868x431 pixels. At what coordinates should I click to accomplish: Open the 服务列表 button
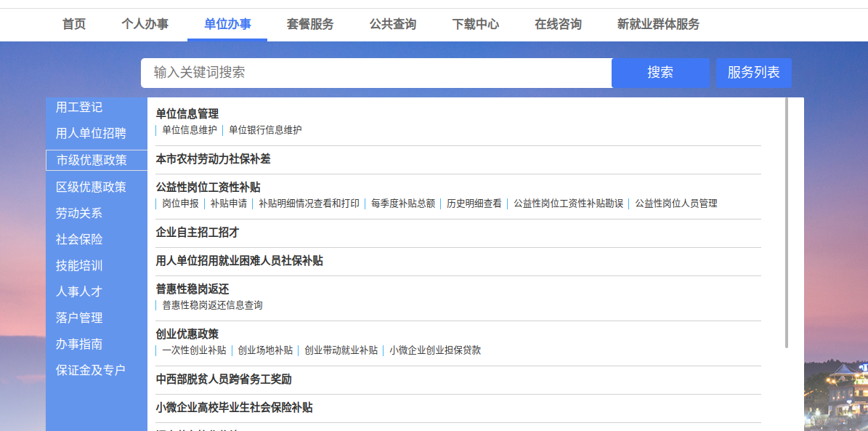[753, 73]
